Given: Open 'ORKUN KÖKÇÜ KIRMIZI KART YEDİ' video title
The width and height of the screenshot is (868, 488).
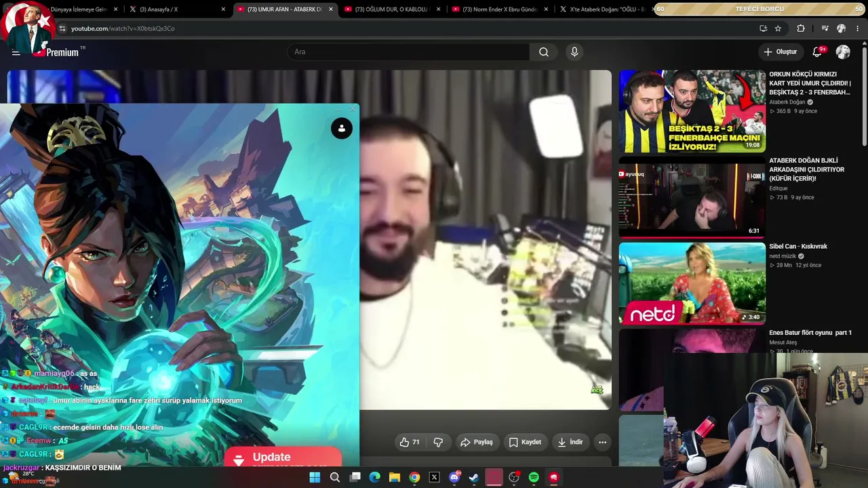Looking at the screenshot, I should point(810,83).
